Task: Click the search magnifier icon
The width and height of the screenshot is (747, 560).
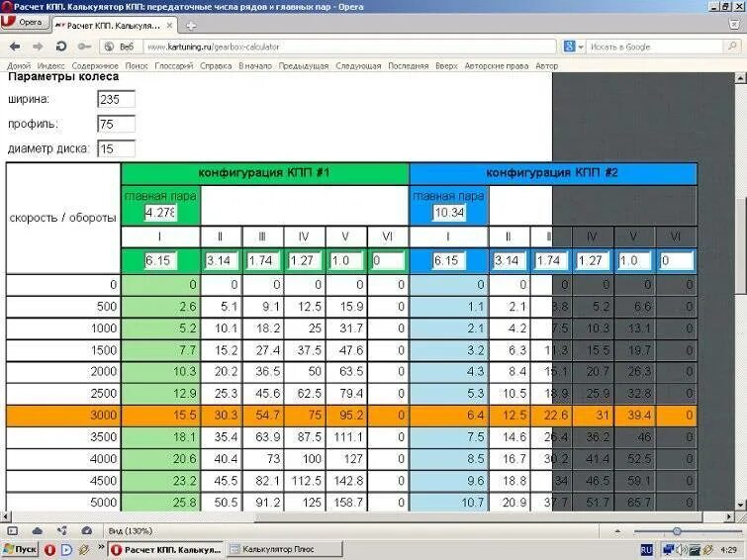Action: pos(732,47)
